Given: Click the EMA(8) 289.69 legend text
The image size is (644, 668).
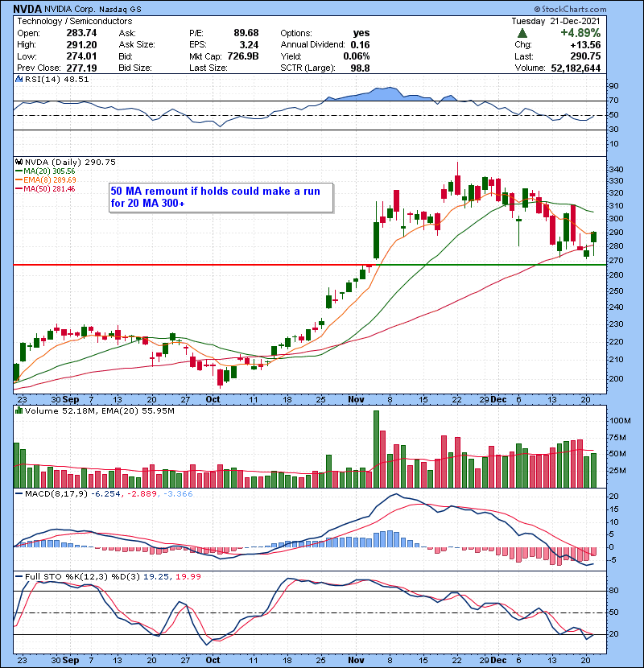Looking at the screenshot, I should pos(50,180).
